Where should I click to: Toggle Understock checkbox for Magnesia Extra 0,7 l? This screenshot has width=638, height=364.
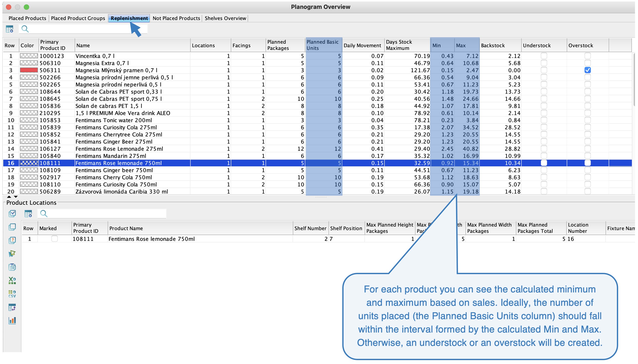click(x=544, y=63)
